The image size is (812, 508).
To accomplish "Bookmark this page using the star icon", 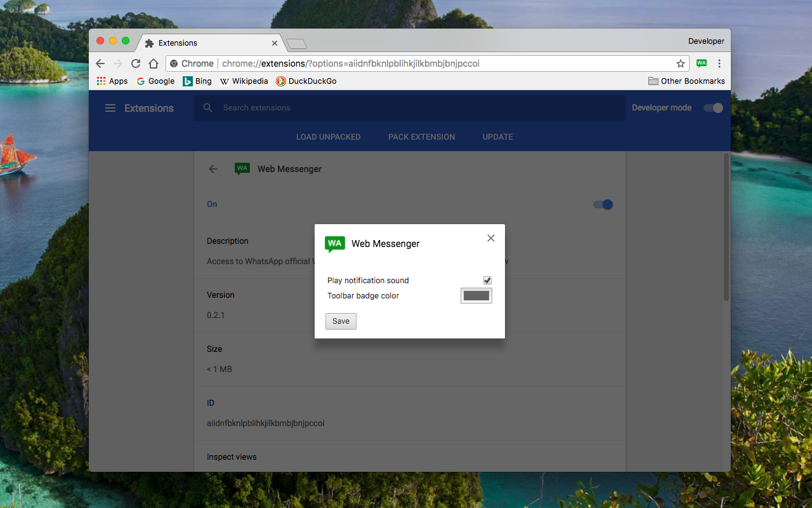I will [680, 63].
